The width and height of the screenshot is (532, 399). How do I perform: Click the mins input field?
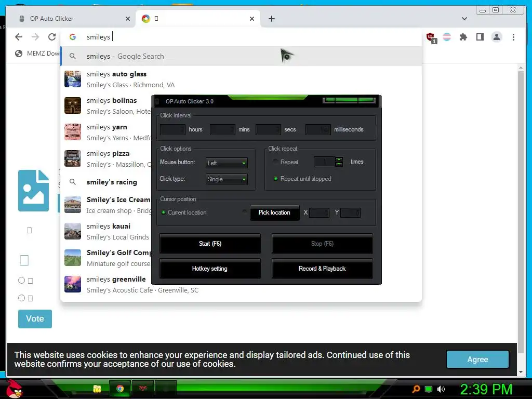coord(222,129)
